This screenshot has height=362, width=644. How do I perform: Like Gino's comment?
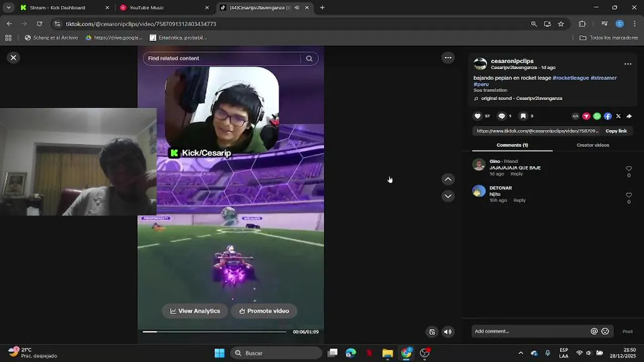628,169
